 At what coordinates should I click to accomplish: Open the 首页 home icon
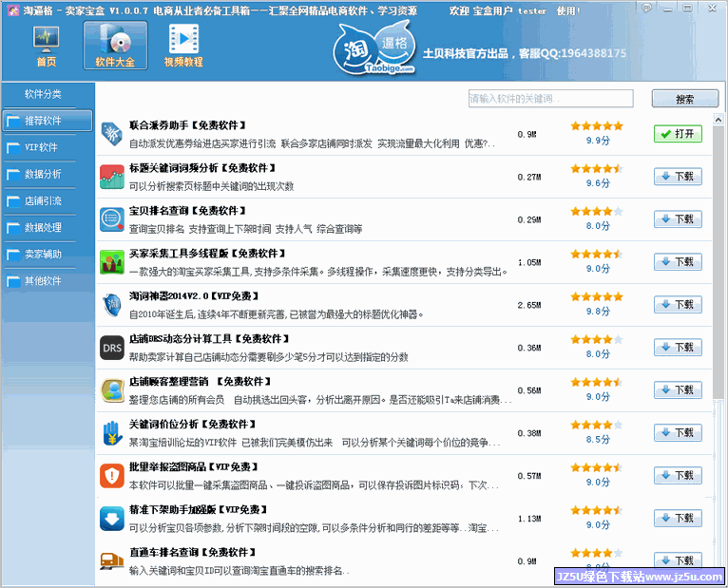click(x=46, y=46)
